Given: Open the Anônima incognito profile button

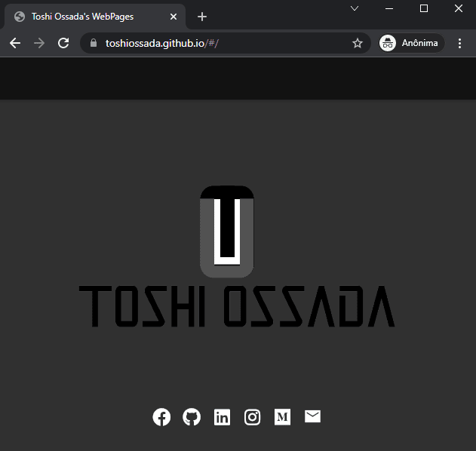Looking at the screenshot, I should point(412,43).
